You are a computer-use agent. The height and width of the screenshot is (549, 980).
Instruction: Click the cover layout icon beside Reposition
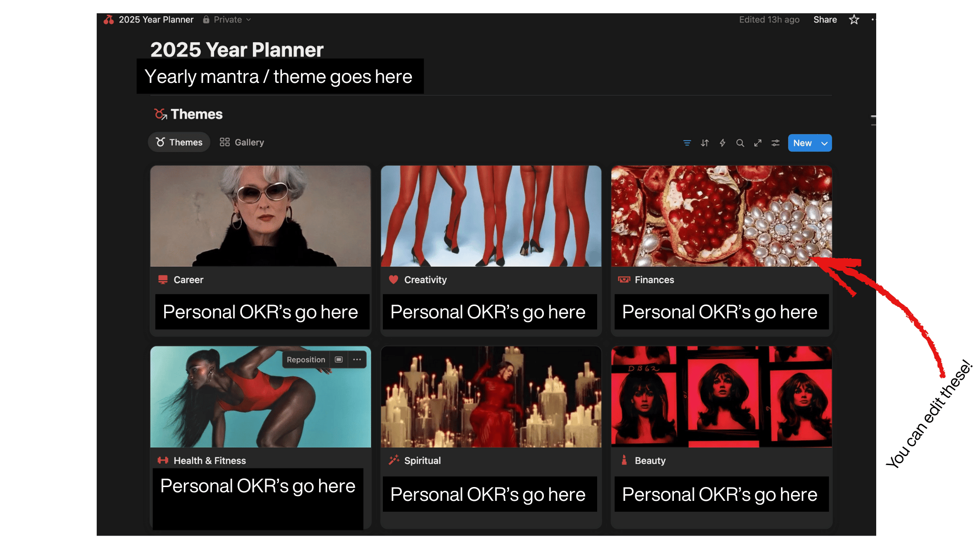(x=339, y=359)
